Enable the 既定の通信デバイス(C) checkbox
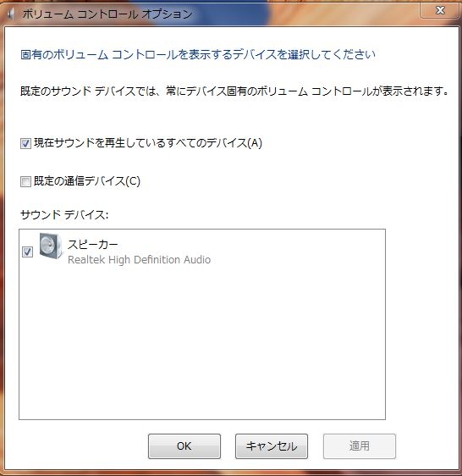This screenshot has height=476, width=462. click(x=25, y=182)
